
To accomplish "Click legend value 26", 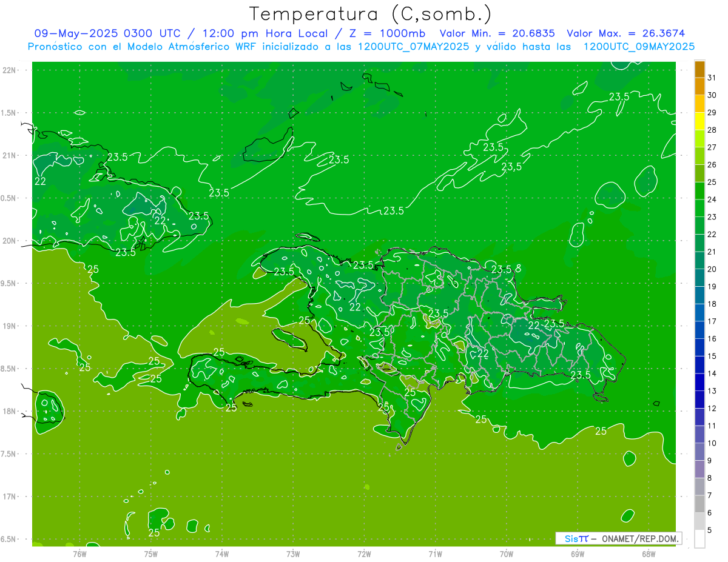I will (x=712, y=164).
